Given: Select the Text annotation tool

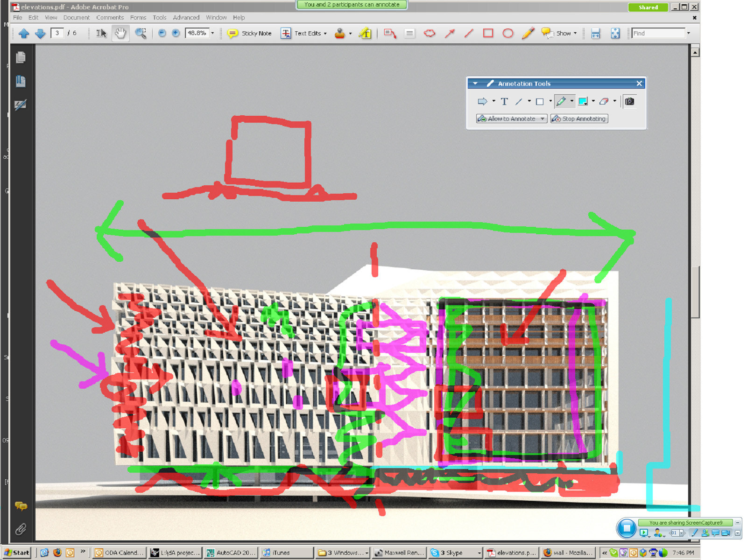Looking at the screenshot, I should point(504,101).
